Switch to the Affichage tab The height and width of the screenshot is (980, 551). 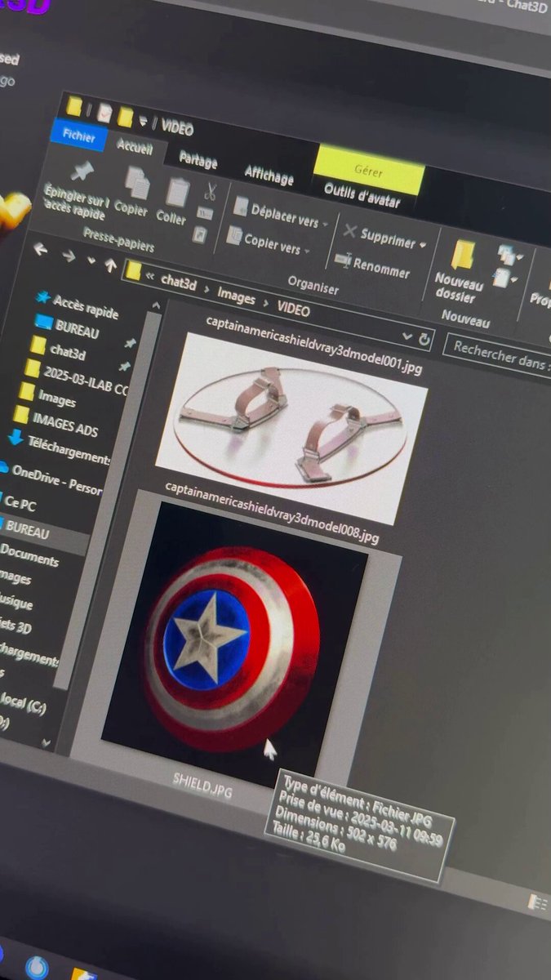tap(269, 175)
